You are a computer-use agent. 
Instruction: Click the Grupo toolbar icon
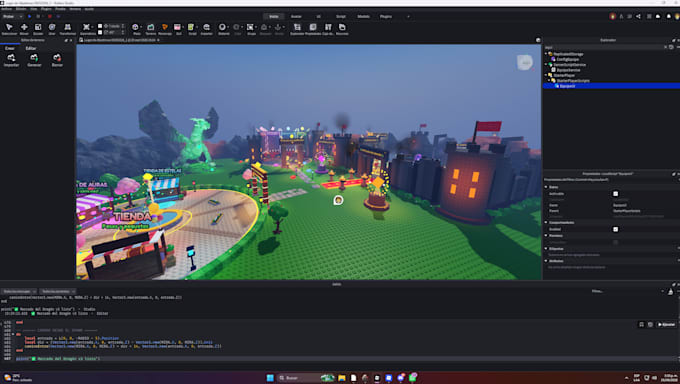pos(251,29)
